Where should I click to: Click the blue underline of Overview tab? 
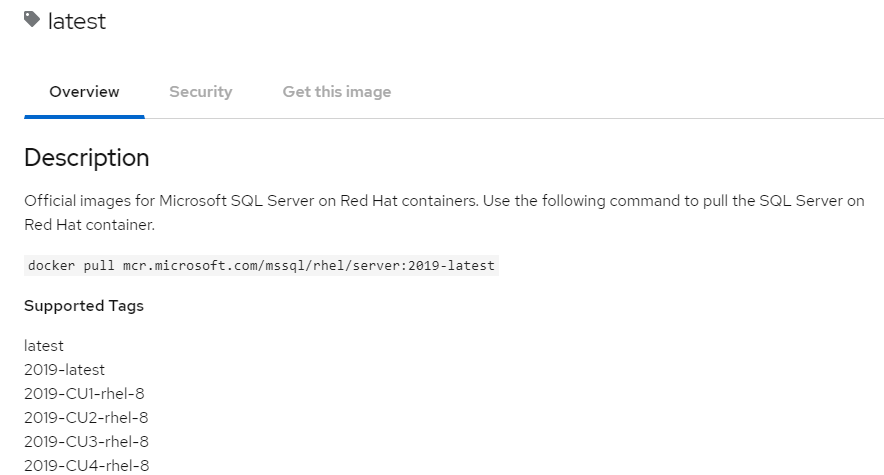tap(84, 117)
